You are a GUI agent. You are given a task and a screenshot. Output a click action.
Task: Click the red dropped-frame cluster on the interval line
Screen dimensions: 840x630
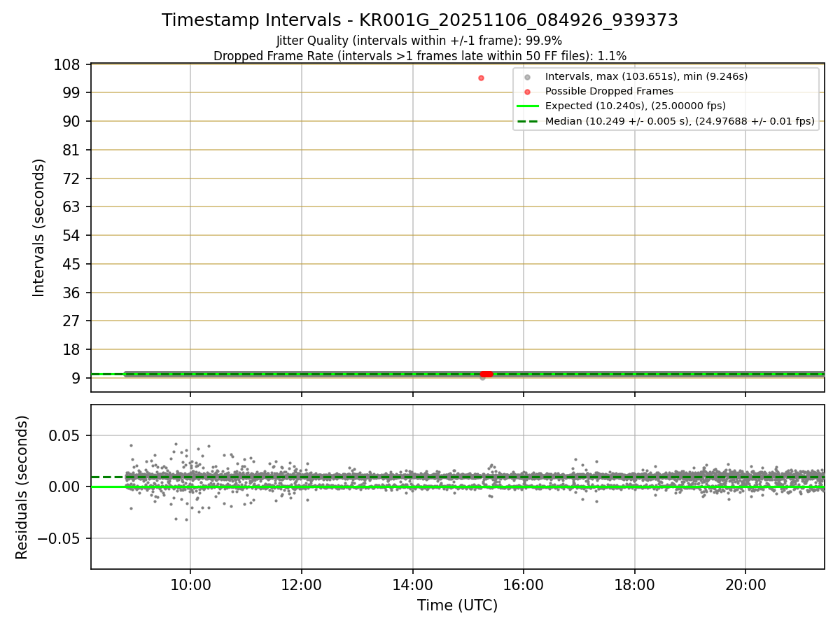486,374
